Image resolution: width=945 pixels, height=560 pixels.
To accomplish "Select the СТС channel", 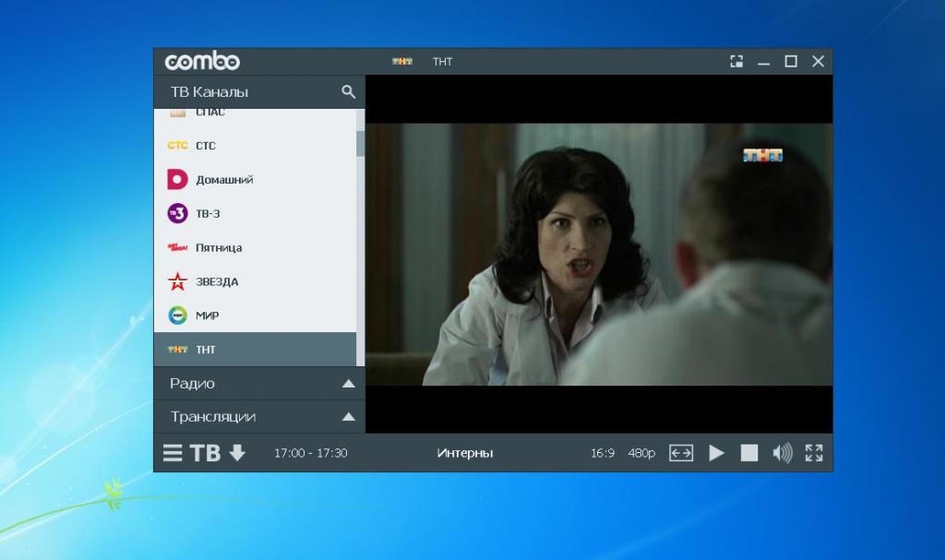I will (x=255, y=145).
